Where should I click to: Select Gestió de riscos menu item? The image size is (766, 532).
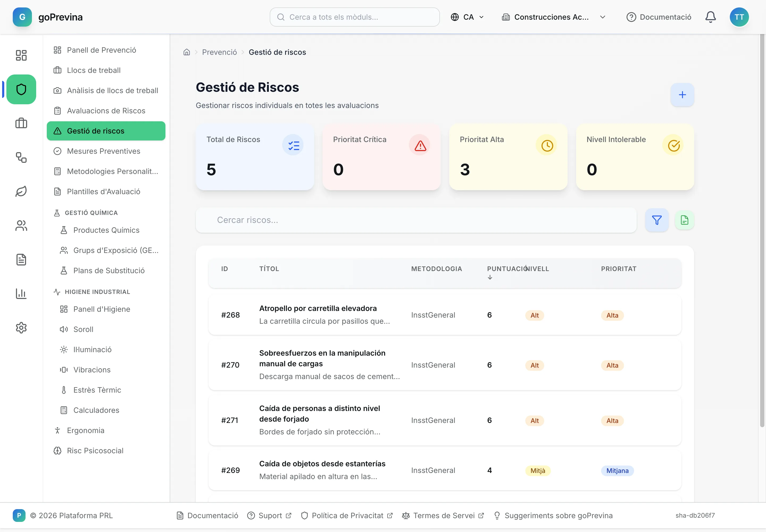click(x=106, y=131)
